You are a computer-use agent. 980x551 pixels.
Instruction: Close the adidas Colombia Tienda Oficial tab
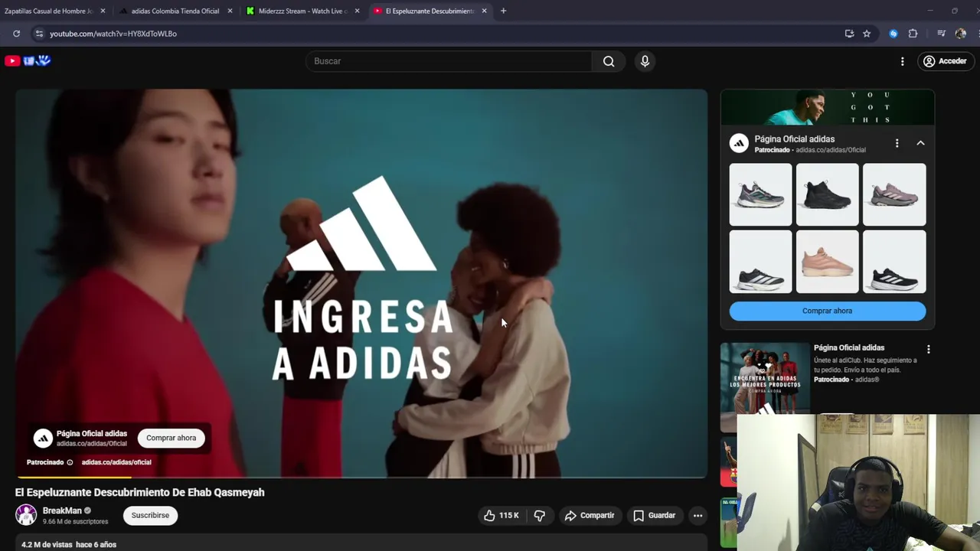point(230,11)
